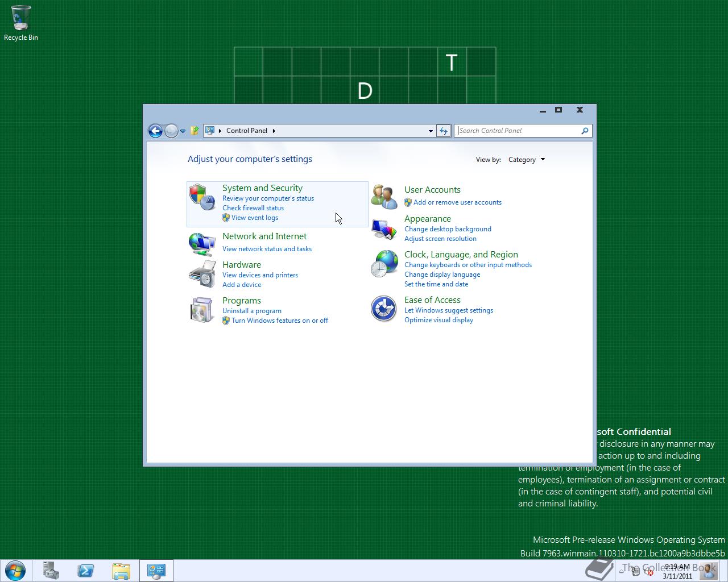This screenshot has height=582, width=728.
Task: Focus the Search Control Panel field
Action: tap(518, 131)
